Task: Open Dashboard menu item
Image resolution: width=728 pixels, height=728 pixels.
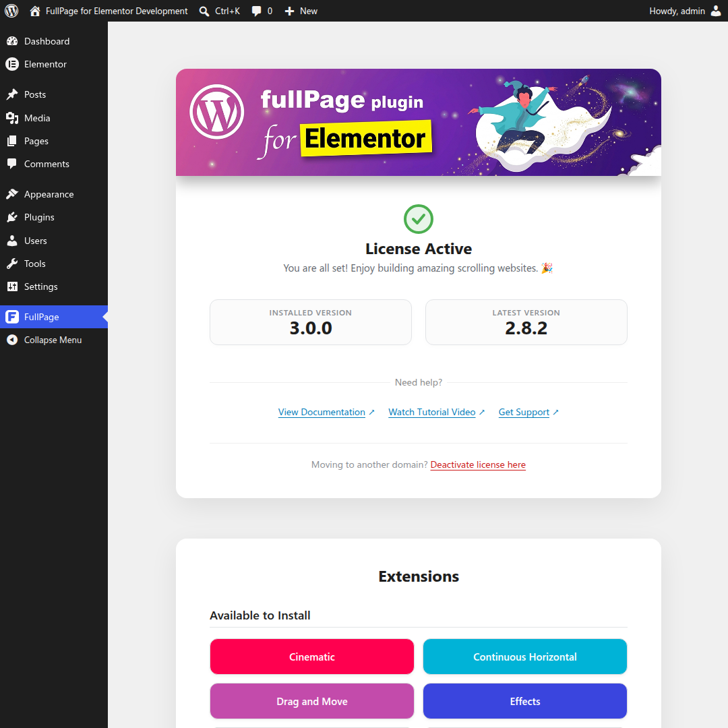Action: pos(54,41)
